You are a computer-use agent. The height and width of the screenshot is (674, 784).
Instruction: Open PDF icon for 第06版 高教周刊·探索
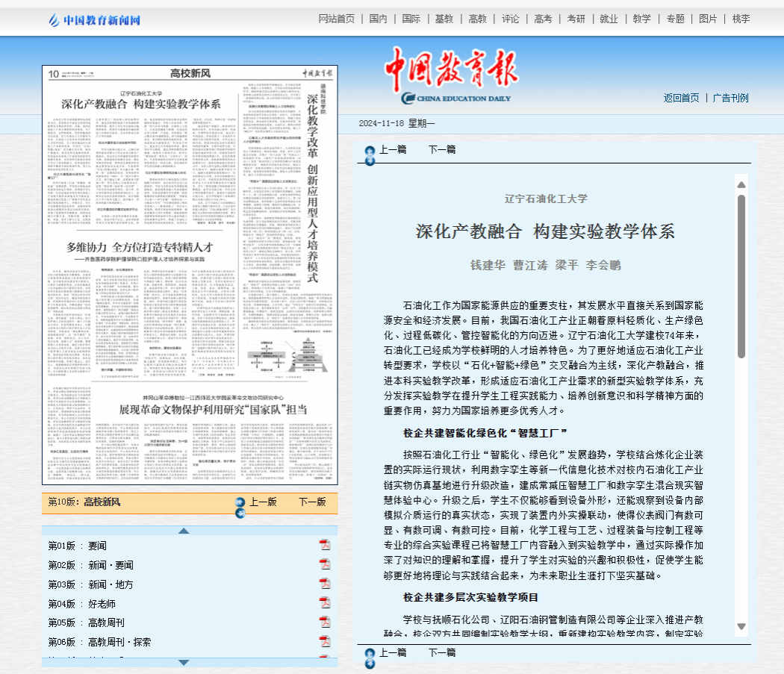pyautogui.click(x=324, y=642)
